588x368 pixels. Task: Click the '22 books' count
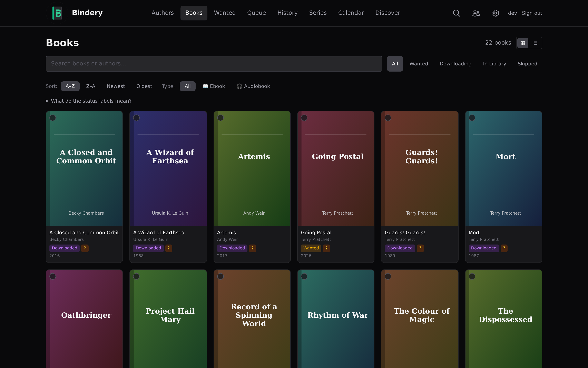click(x=498, y=43)
